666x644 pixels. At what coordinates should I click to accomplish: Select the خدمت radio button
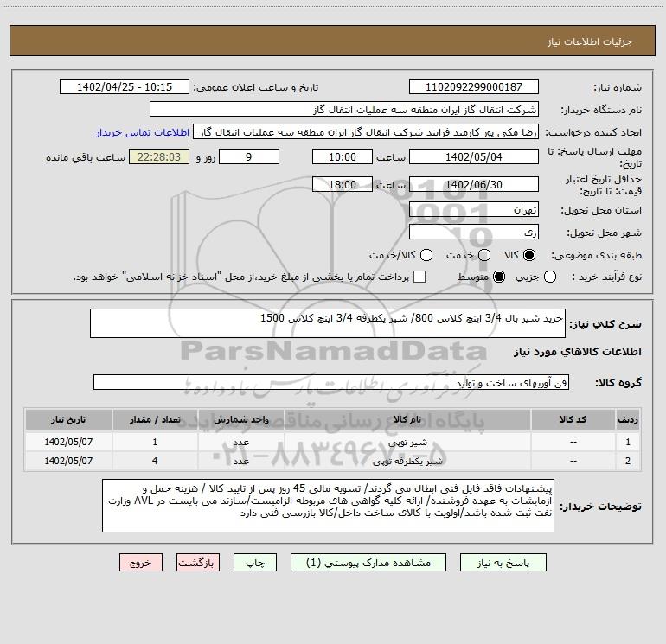click(484, 255)
